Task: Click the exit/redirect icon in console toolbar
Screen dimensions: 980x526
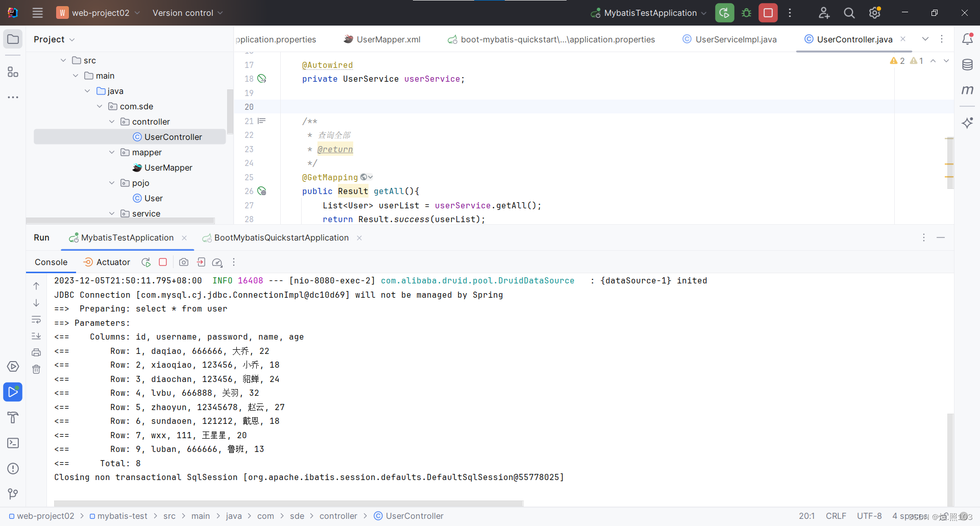Action: (201, 262)
